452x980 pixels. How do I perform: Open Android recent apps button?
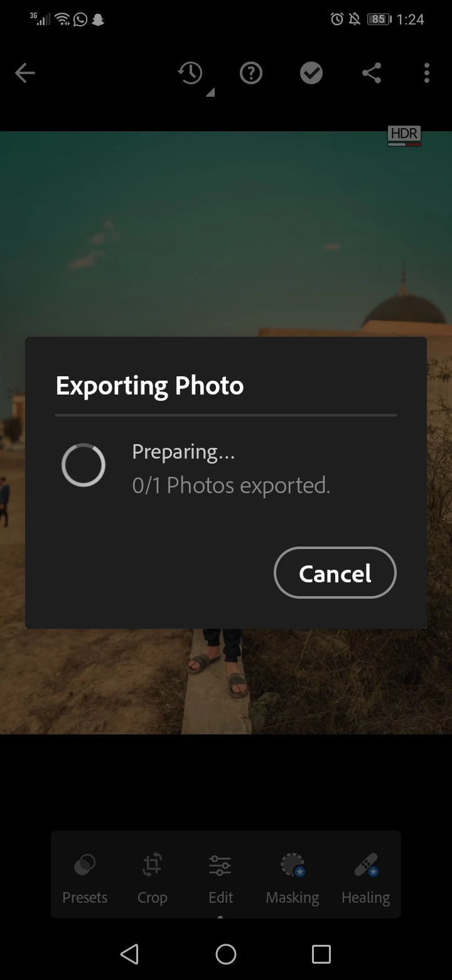tap(321, 954)
